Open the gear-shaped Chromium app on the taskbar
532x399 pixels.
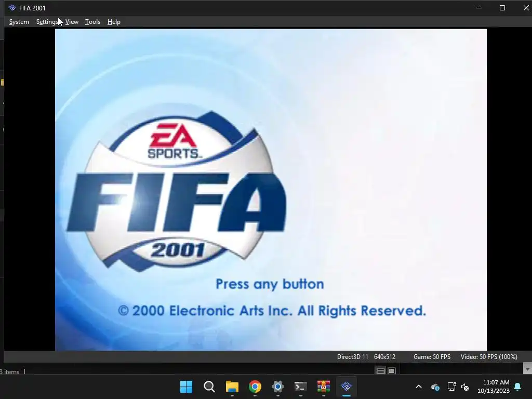pos(277,387)
